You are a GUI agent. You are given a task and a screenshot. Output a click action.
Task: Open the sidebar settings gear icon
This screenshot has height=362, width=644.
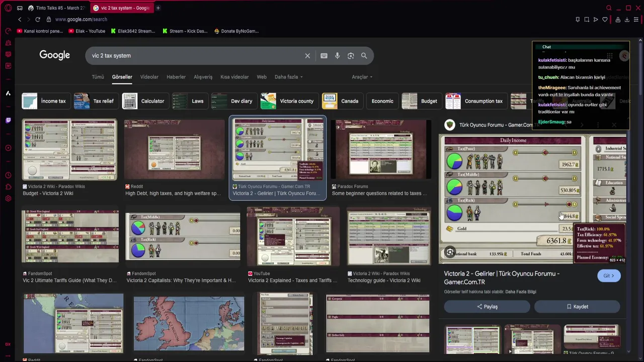8,199
